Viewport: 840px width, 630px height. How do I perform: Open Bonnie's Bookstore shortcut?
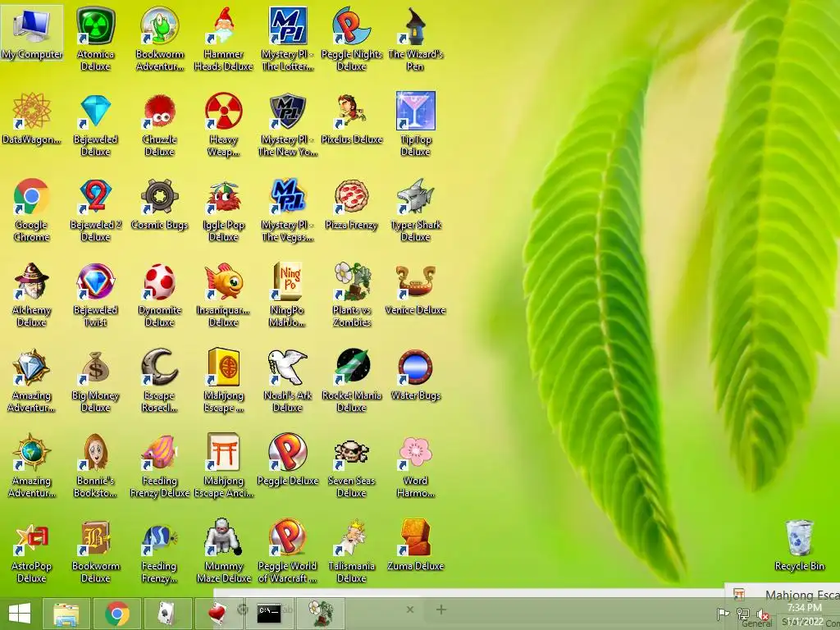[x=95, y=465]
